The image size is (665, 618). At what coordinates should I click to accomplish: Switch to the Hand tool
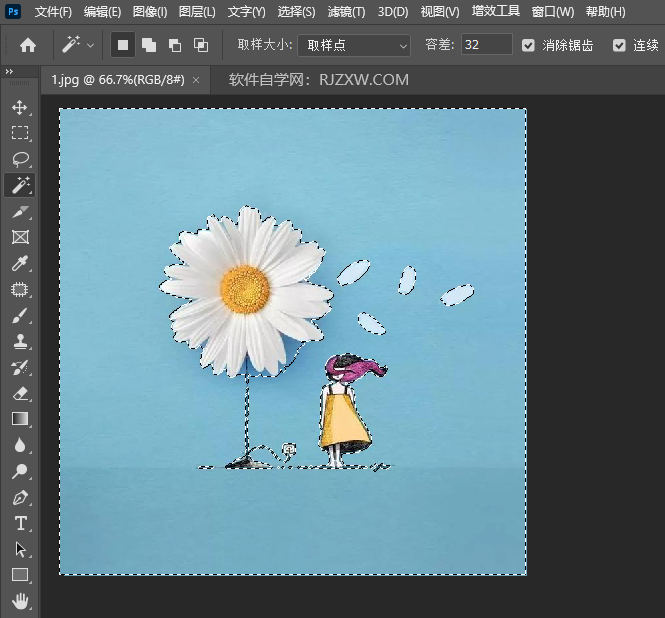(20, 601)
